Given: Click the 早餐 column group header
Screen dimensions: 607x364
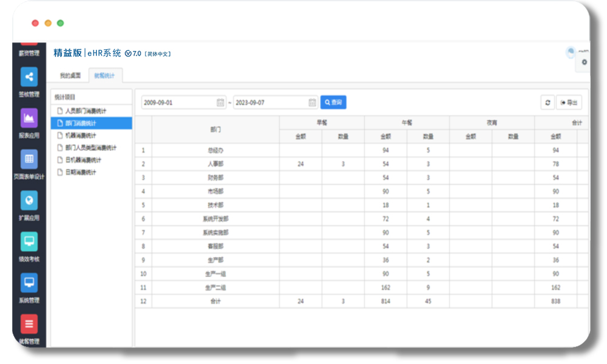Looking at the screenshot, I should pyautogui.click(x=322, y=123).
